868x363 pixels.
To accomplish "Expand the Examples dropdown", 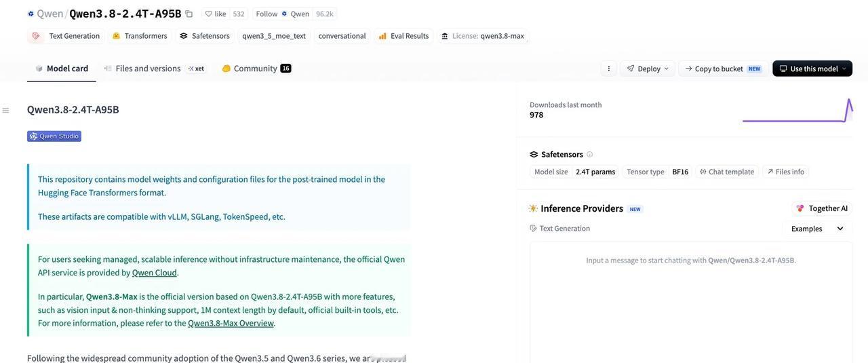I will point(817,229).
